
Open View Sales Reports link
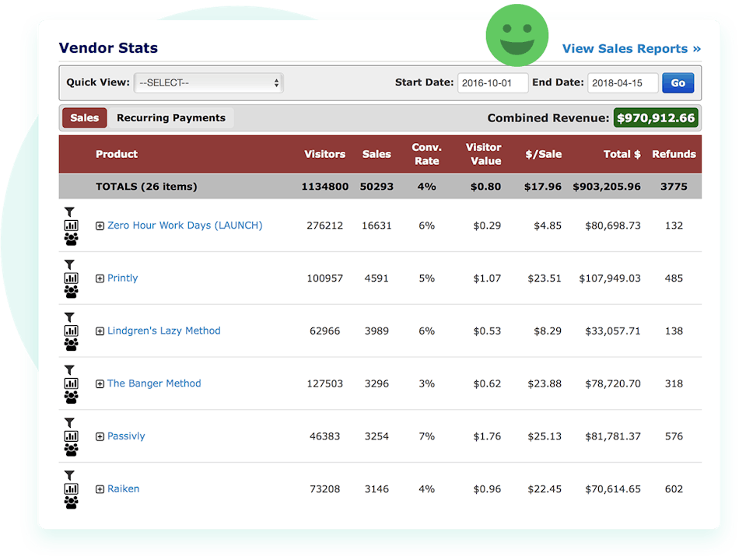[631, 48]
